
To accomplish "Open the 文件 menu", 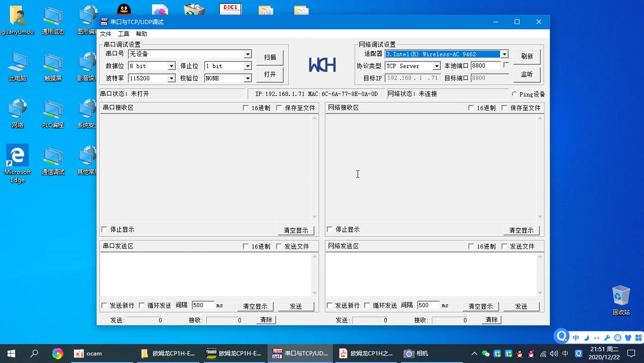I will coord(106,34).
